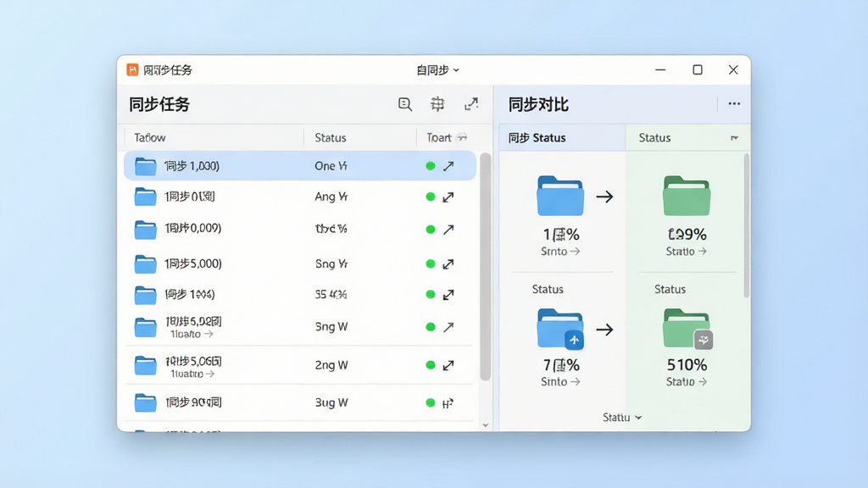Click the expand arrows icon in 同步任务 header

pyautogui.click(x=471, y=104)
